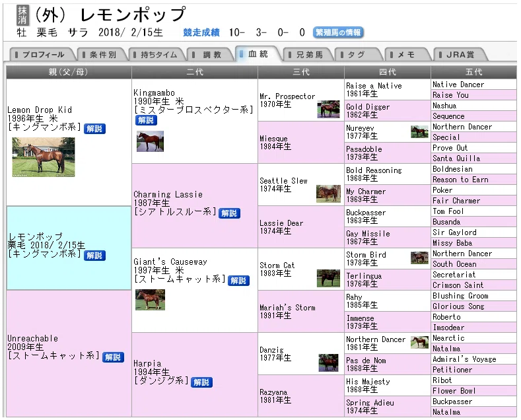Open the 競走成績 link
The image size is (521, 420).
click(201, 32)
